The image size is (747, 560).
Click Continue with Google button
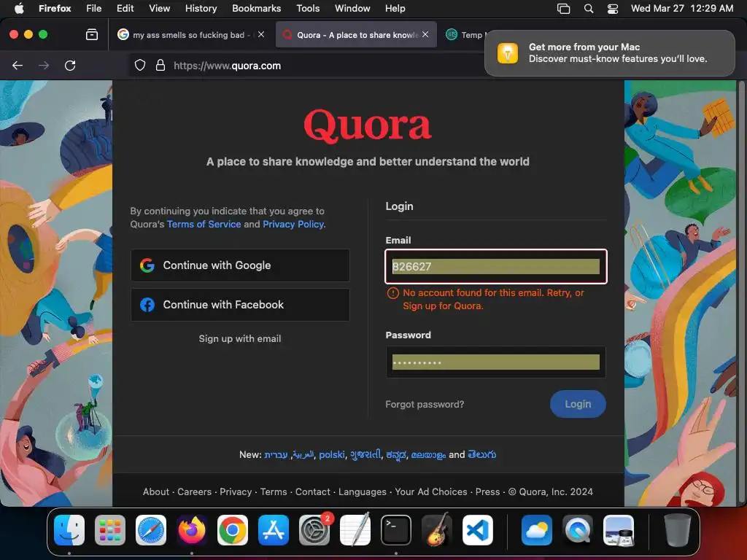[x=240, y=265]
